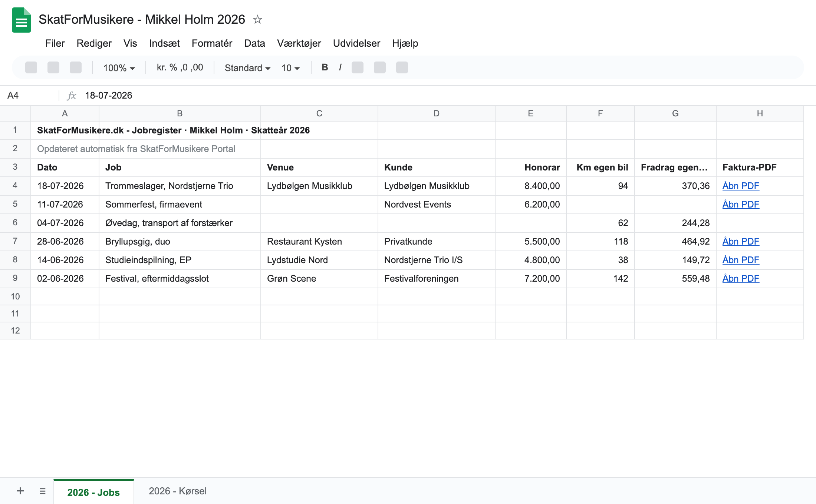
Task: Select cell 'Sommerfest, firmaevent'
Action: click(180, 205)
